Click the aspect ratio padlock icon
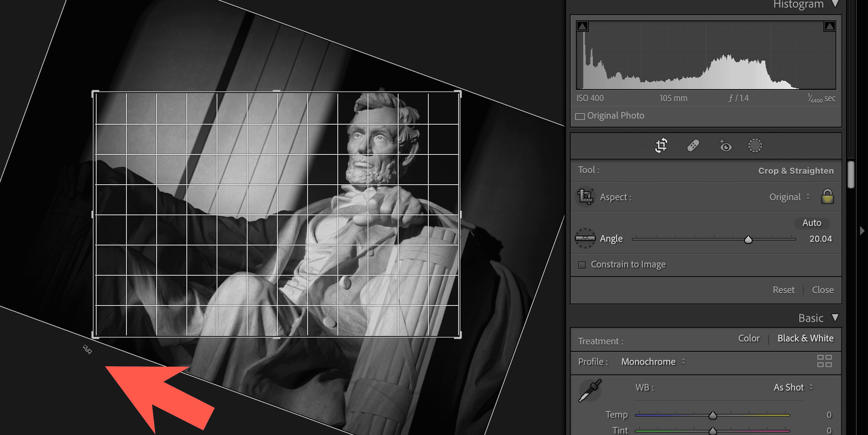This screenshot has height=435, width=868. [x=827, y=197]
